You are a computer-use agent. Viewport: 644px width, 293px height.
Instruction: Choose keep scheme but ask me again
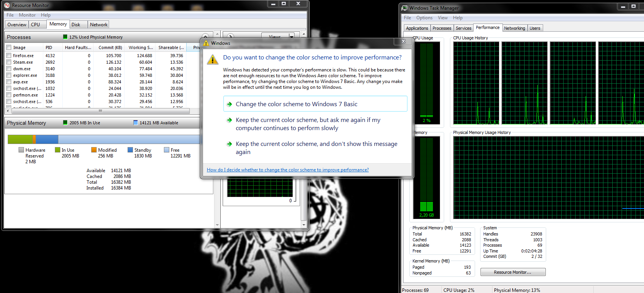click(315, 124)
